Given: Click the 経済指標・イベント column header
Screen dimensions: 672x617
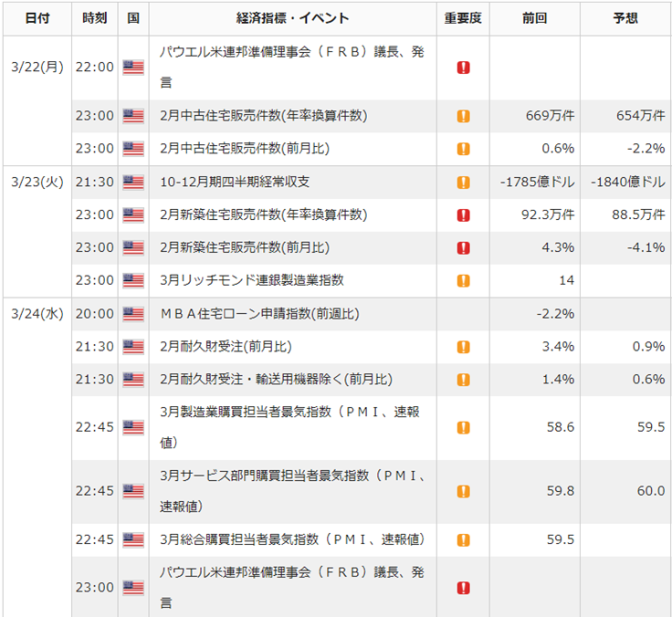Looking at the screenshot, I should [293, 18].
